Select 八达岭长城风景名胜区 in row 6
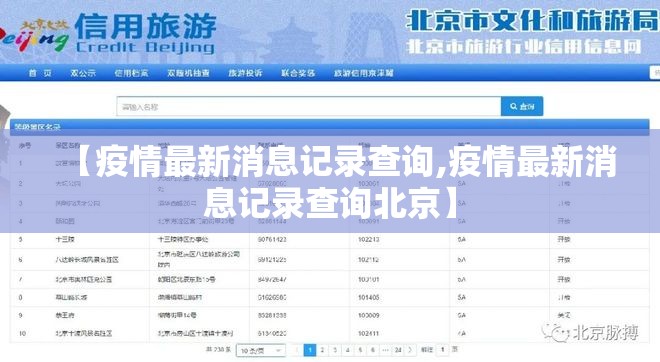 click(87, 260)
